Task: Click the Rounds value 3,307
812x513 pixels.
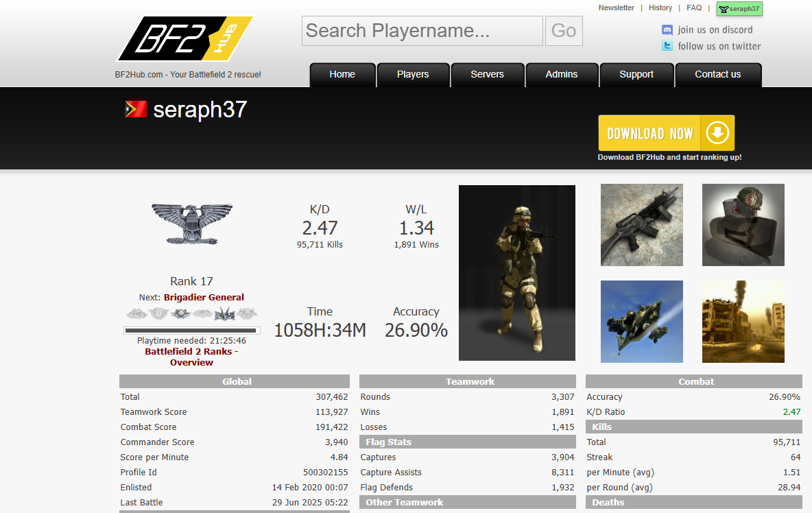Action: 563,397
